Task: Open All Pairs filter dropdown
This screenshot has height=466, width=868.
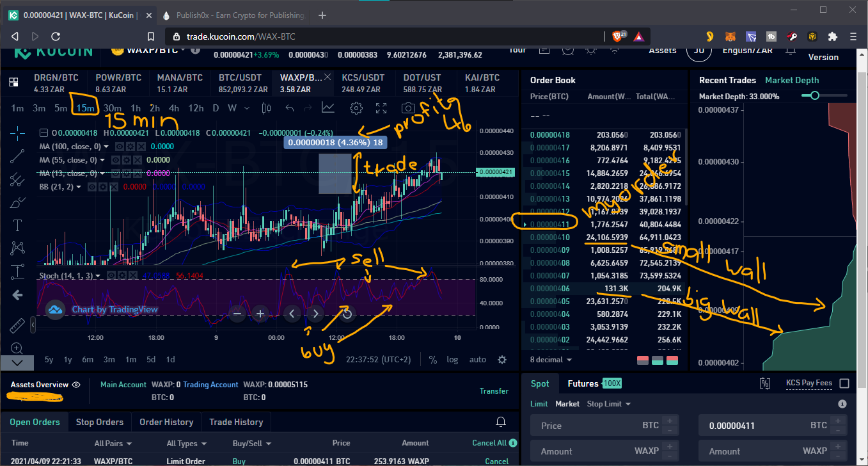Action: coord(113,443)
